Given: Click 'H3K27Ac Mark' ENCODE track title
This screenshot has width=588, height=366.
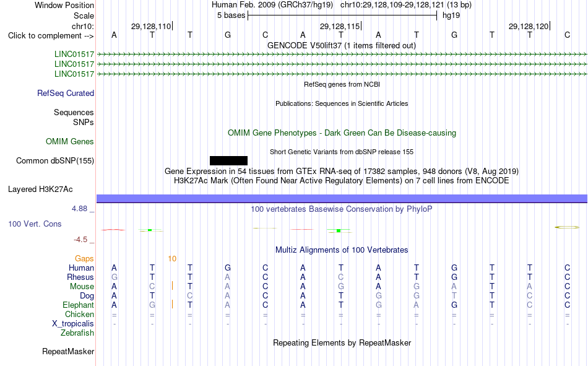Looking at the screenshot, I should point(342,181).
